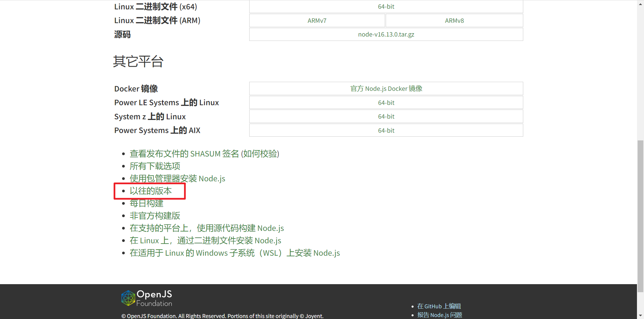Open 在 GitHub 上编辑 footer link
Image resolution: width=644 pixels, height=319 pixels.
coord(439,306)
